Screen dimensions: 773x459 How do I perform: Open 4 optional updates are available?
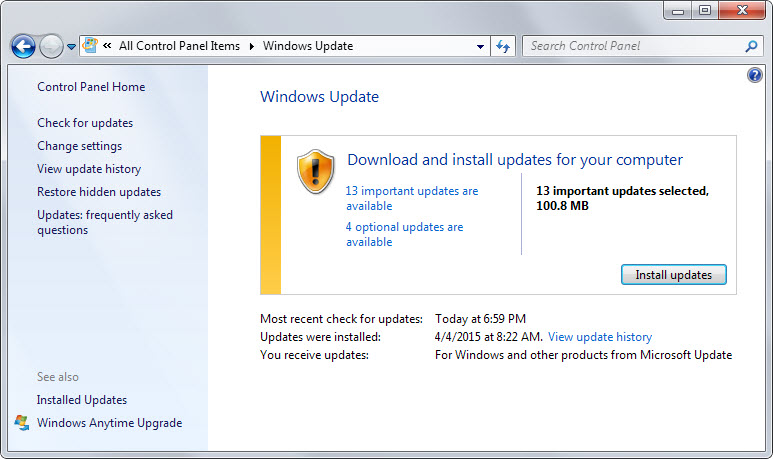pyautogui.click(x=404, y=234)
